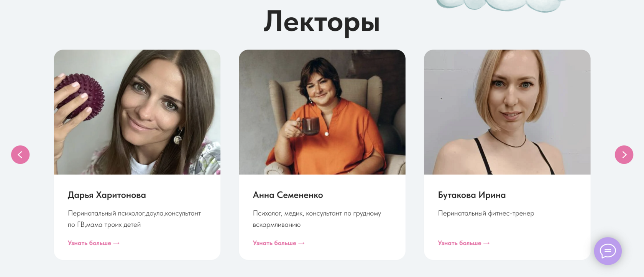Click Анна's description Психолог, медик, консультант

[317, 219]
